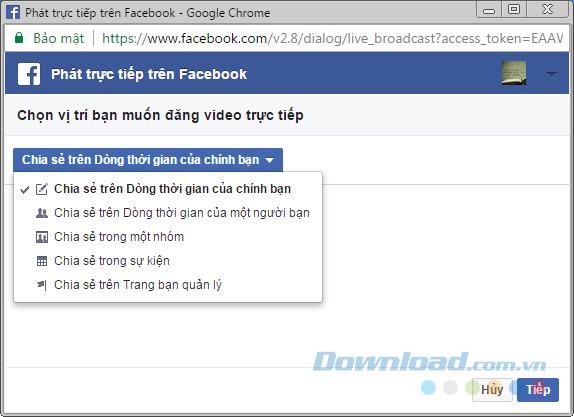Click the pencil edit icon for own timeline
Screen dimensions: 574x417
click(42, 189)
